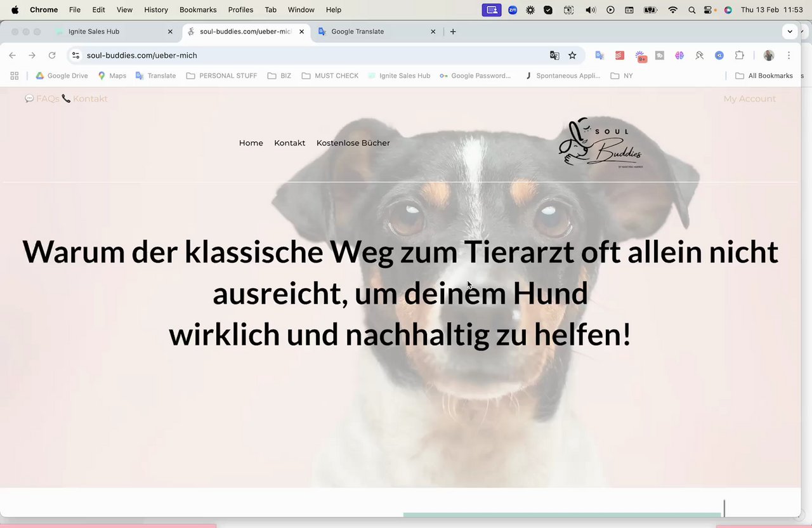Switch to the Ignite Sales Hub tab
Viewport: 812px width, 528px height.
[114, 31]
